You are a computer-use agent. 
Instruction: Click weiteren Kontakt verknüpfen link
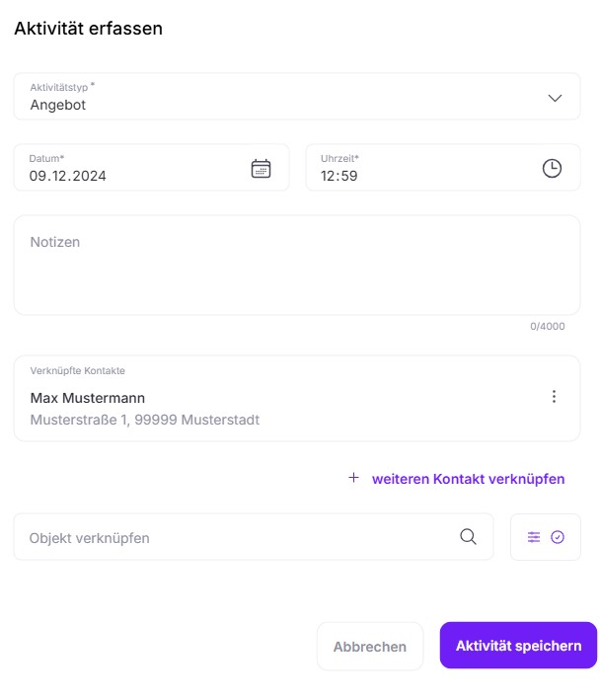pyautogui.click(x=468, y=479)
